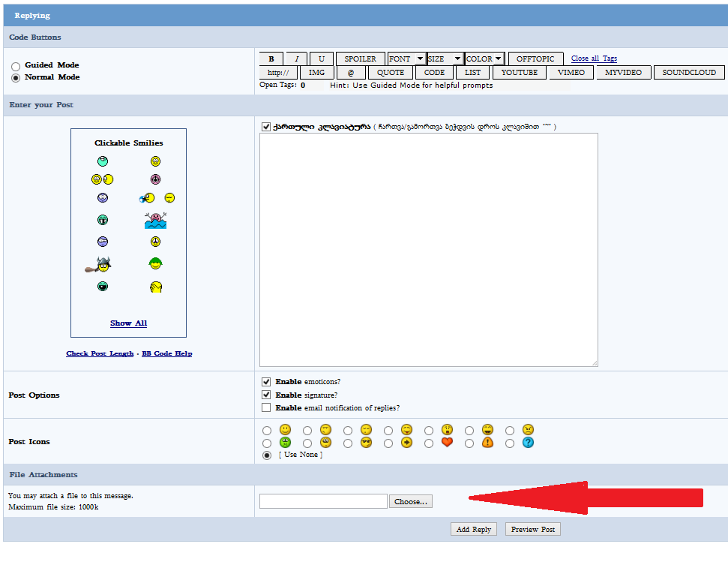The image size is (728, 562).
Task: Submit with Add Reply button
Action: pyautogui.click(x=474, y=530)
